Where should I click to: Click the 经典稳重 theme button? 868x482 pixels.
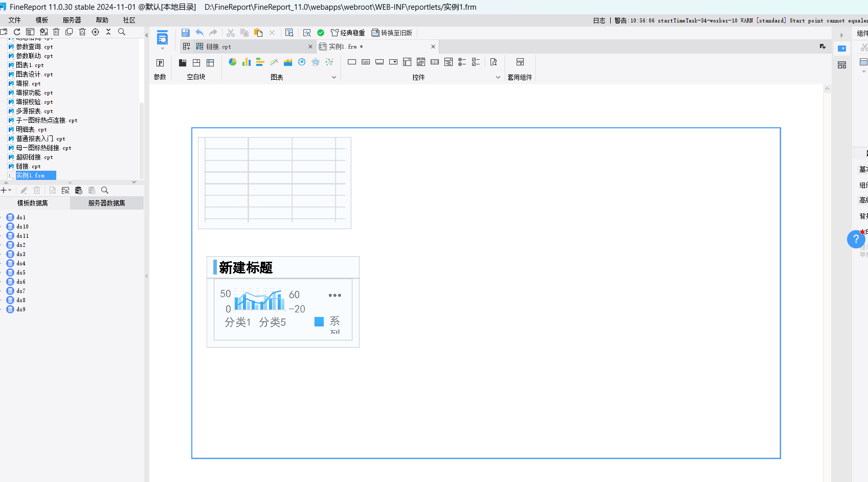point(348,33)
